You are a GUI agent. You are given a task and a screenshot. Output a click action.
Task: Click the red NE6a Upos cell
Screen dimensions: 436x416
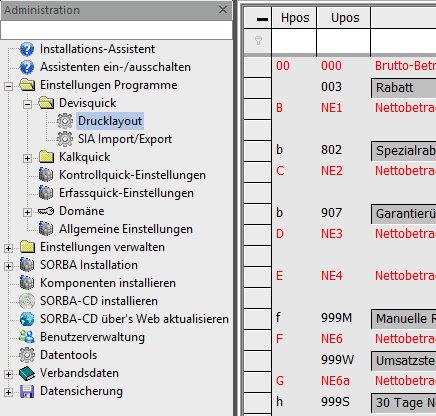(x=335, y=381)
